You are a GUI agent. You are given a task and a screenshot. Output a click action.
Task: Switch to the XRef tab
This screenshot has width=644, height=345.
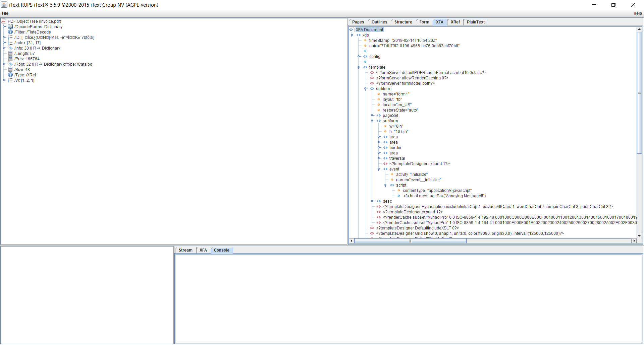(455, 22)
